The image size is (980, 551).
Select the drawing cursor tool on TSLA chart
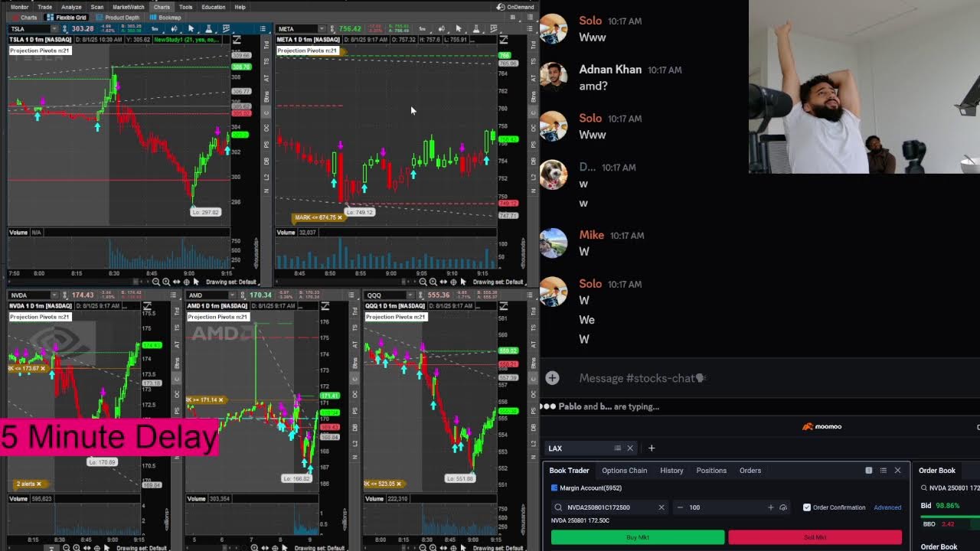(191, 29)
